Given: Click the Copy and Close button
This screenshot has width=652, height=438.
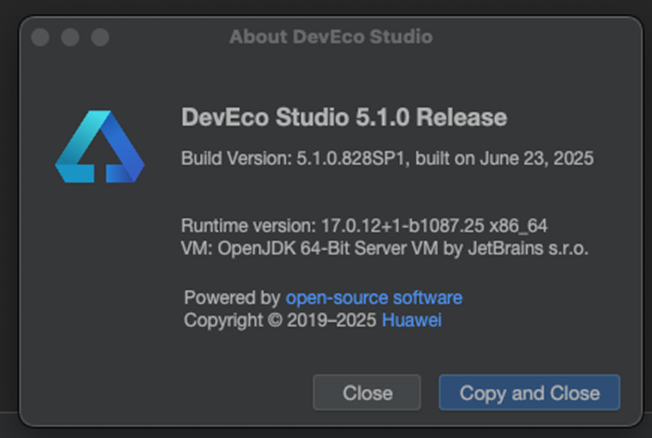Looking at the screenshot, I should (x=529, y=393).
